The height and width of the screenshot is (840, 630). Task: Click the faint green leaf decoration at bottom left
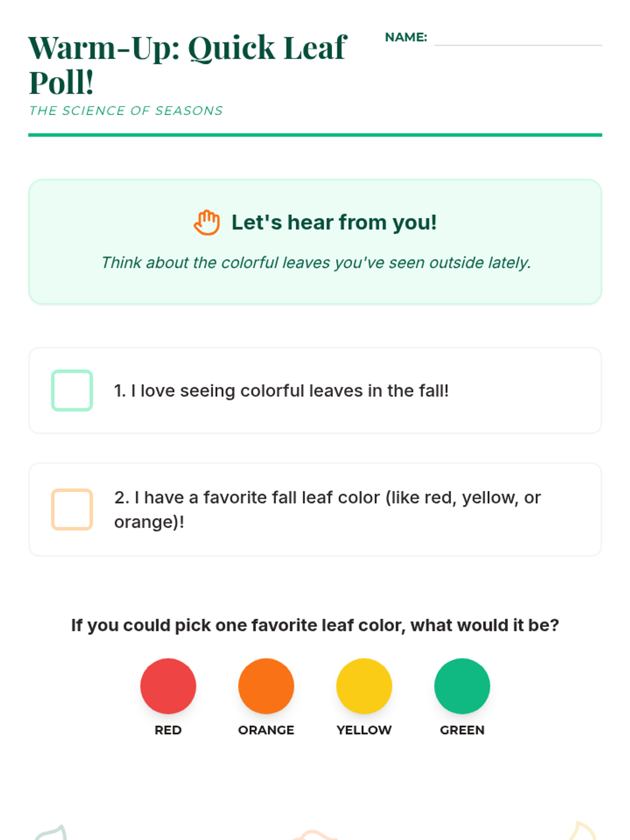click(x=51, y=833)
